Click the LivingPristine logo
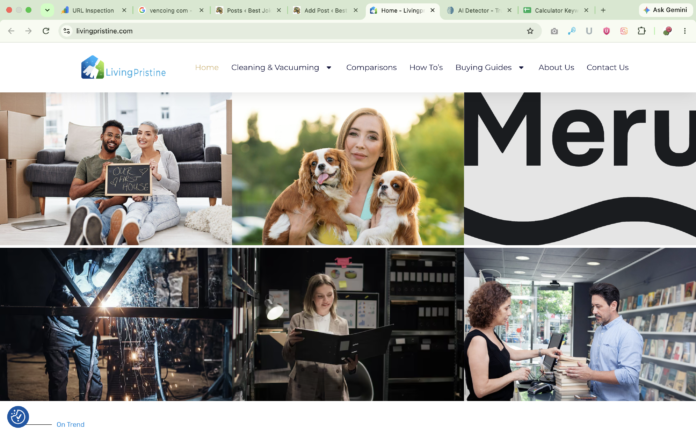Screen dimensions: 696x435 click(123, 67)
